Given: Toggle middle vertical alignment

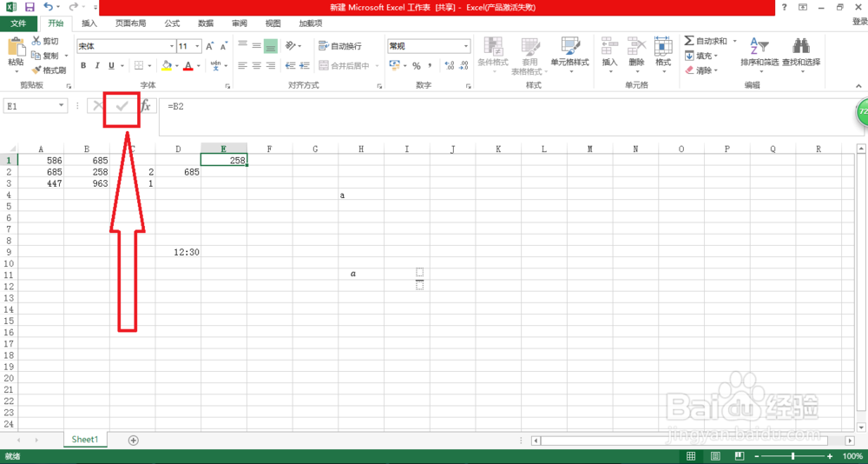Looking at the screenshot, I should click(x=256, y=46).
